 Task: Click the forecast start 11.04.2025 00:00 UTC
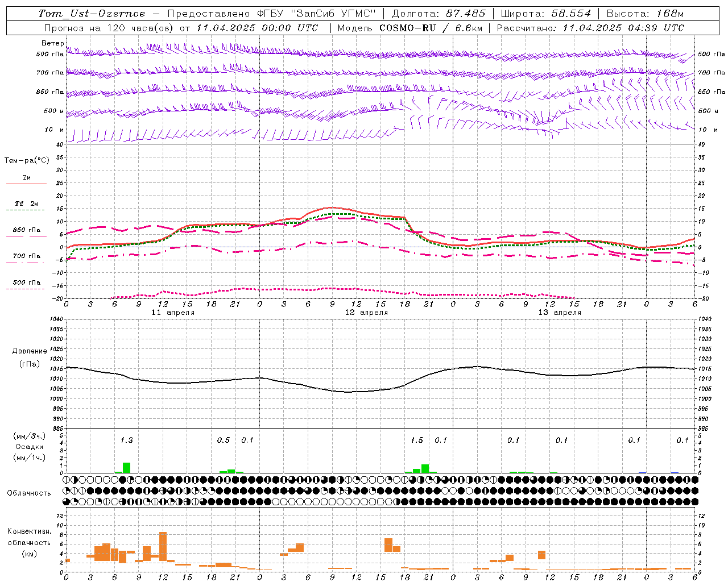[257, 28]
